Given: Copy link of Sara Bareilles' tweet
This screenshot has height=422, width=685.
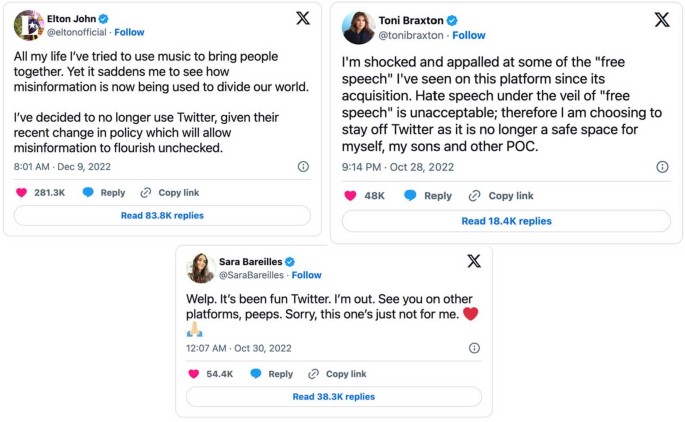Looking at the screenshot, I should [x=337, y=374].
